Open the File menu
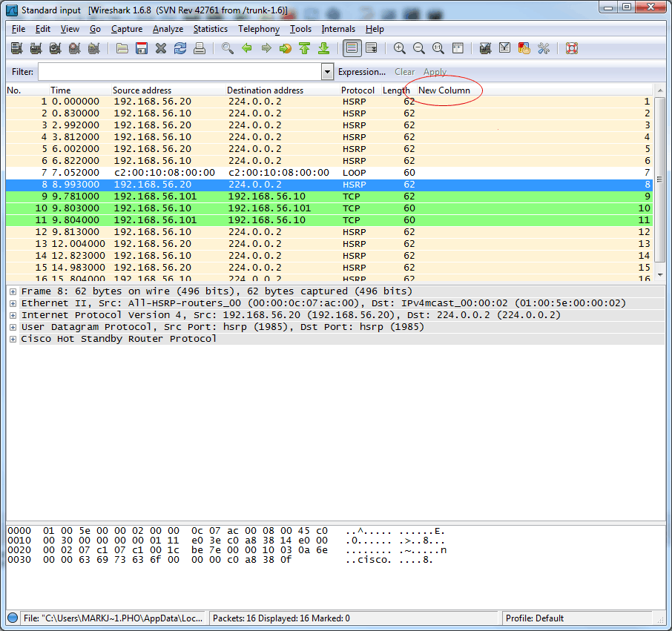Viewport: 672px width, 631px height. click(19, 29)
